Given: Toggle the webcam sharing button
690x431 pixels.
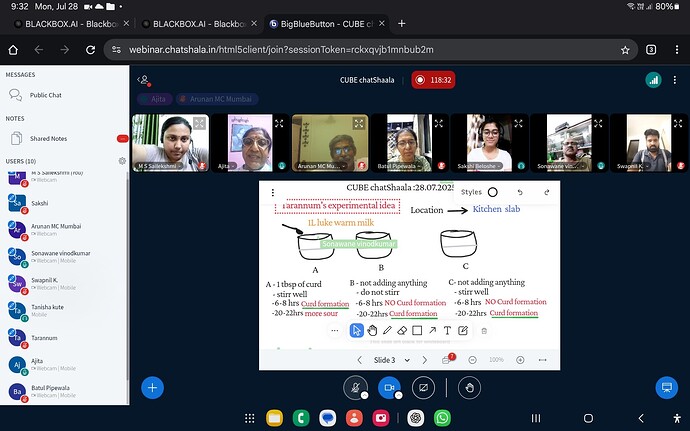Looking at the screenshot, I should tap(389, 388).
